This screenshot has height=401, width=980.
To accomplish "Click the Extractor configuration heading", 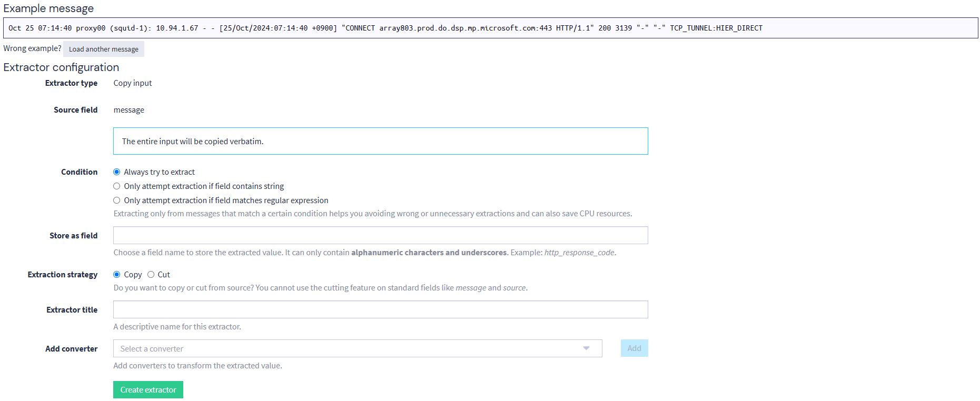I will pos(61,67).
